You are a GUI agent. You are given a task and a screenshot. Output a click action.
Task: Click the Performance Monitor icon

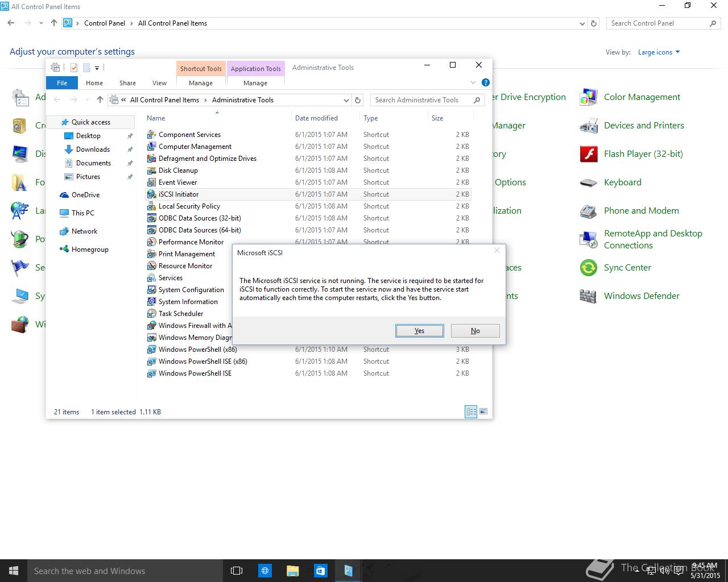tap(151, 242)
